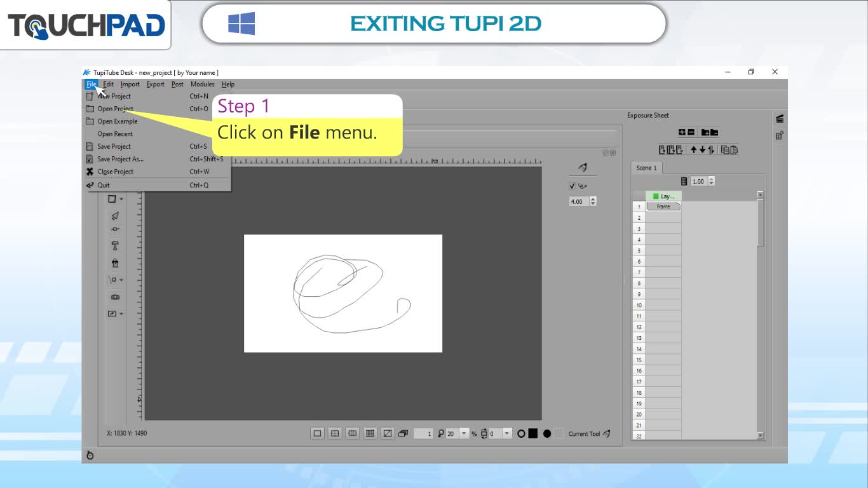
Task: Add a new layer with plus icon
Action: 682,132
